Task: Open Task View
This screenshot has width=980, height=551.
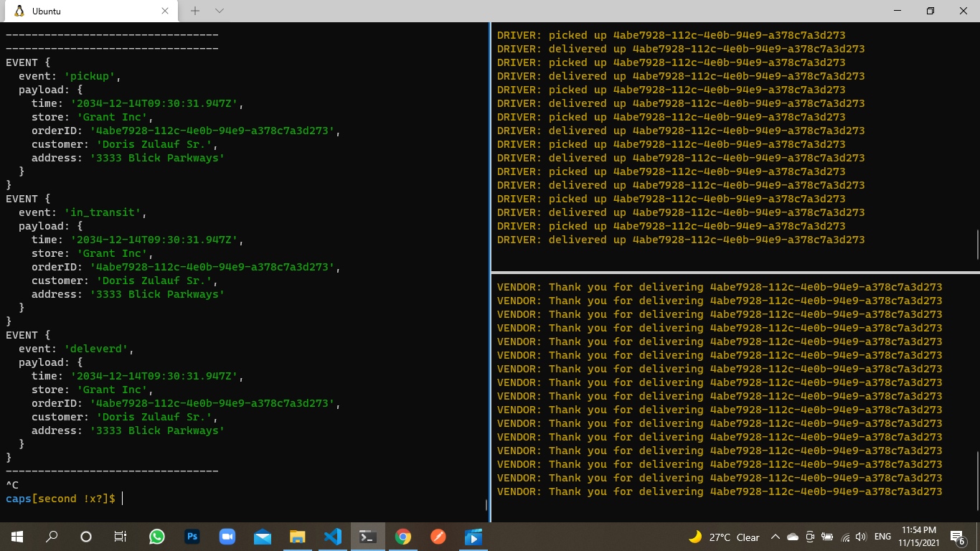Action: coord(121,537)
